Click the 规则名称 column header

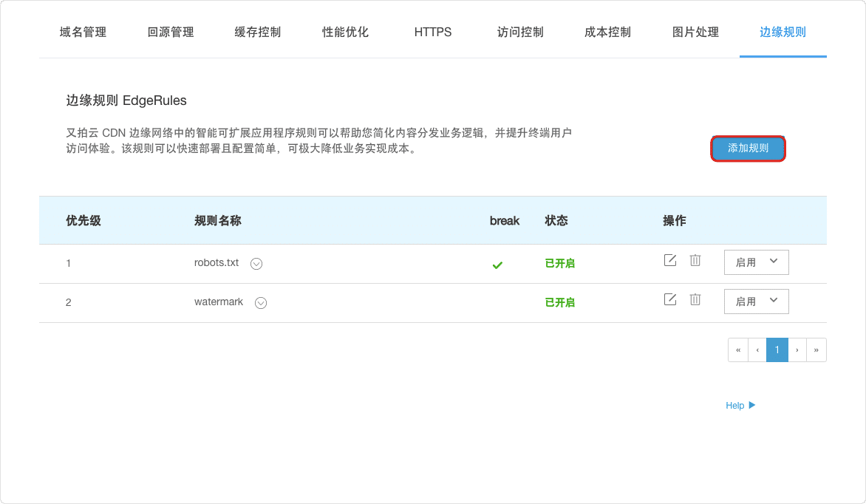tap(217, 220)
